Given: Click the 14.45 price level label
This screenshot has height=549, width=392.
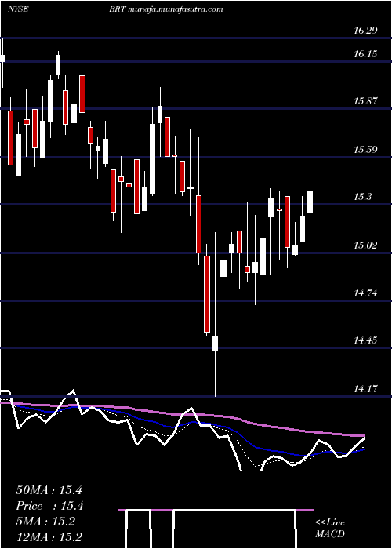Looking at the screenshot, I should click(365, 340).
